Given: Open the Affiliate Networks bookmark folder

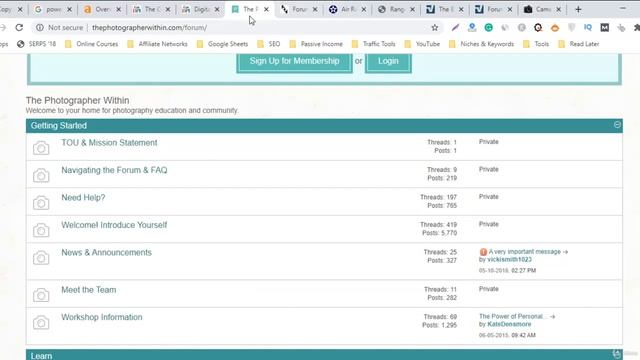Looking at the screenshot, I should click(157, 44).
